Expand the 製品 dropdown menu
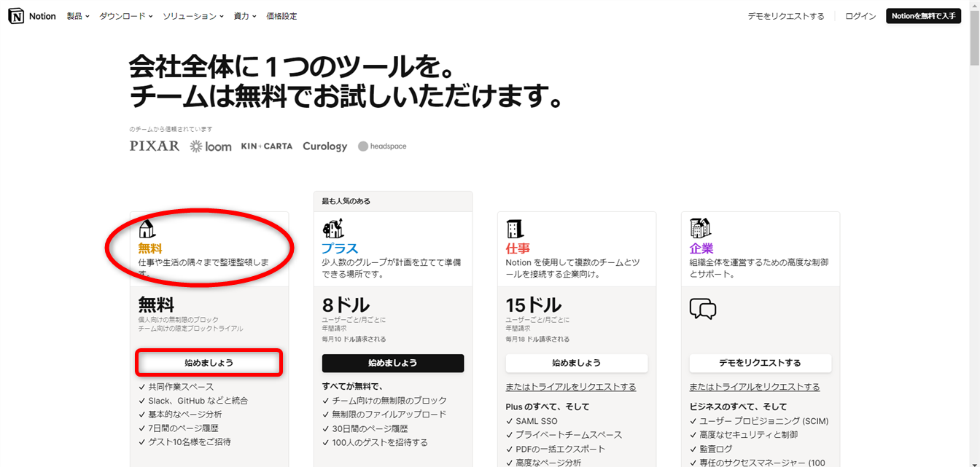 coord(77,16)
